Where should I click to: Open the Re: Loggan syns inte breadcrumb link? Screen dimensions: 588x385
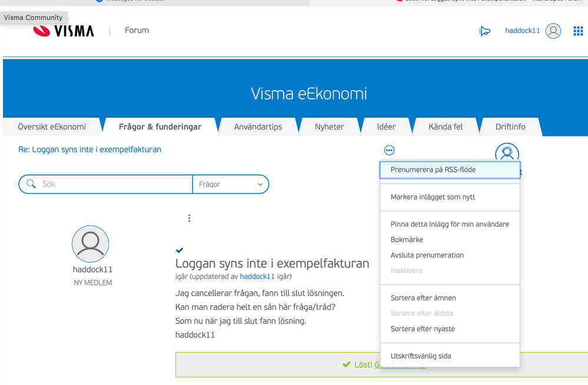coord(89,150)
